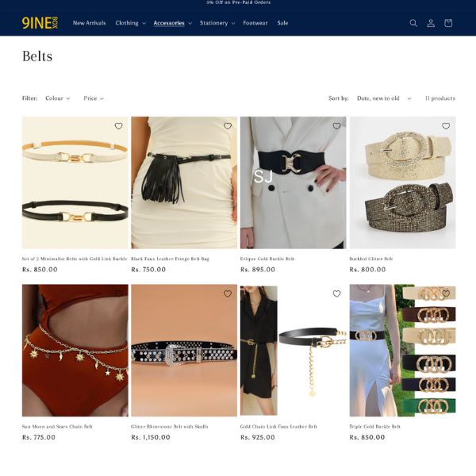This screenshot has height=476, width=476.
Task: Open the Stationery menu
Action: coord(217,23)
